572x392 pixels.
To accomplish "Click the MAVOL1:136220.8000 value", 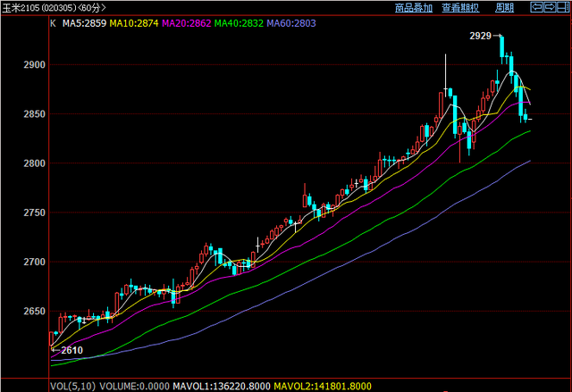I will click(222, 386).
